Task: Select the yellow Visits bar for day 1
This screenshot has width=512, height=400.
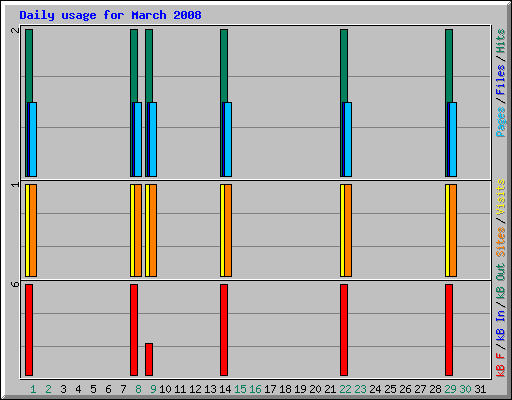Action: point(27,230)
